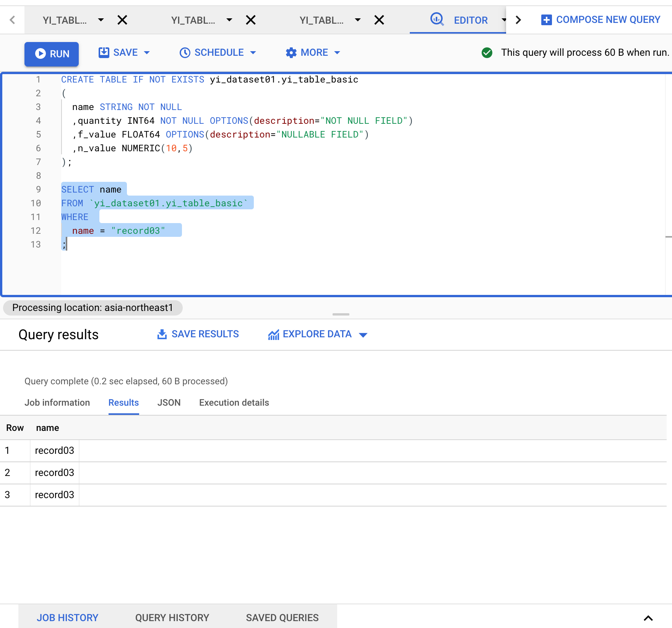Select the first YI_TABL... tab
This screenshot has height=628, width=672.
click(65, 20)
